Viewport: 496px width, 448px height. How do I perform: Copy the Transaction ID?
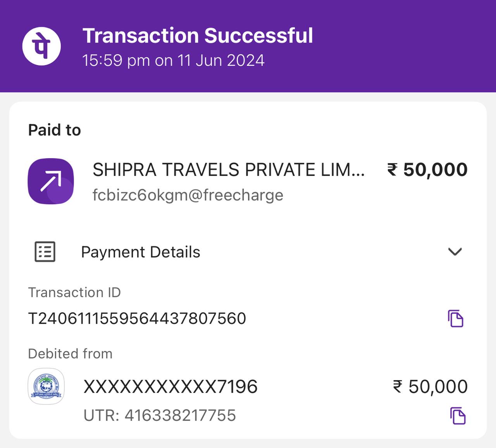pos(456,319)
